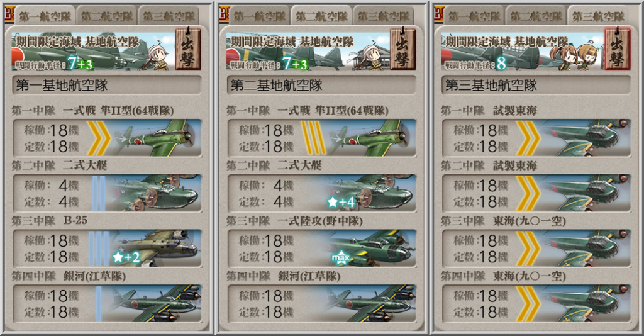Select the B-25 bomber aircraft slot
The height and width of the screenshot is (336, 644).
(107, 248)
